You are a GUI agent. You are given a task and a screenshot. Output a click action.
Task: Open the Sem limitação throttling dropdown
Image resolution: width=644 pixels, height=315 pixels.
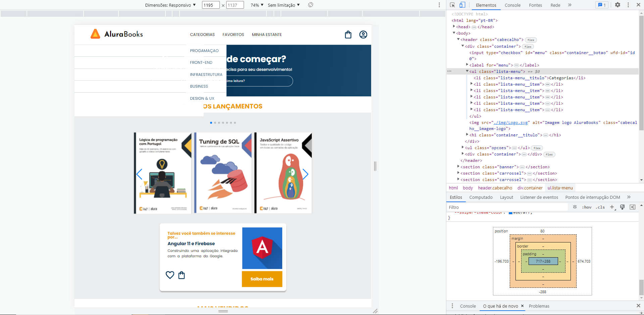[x=284, y=5]
